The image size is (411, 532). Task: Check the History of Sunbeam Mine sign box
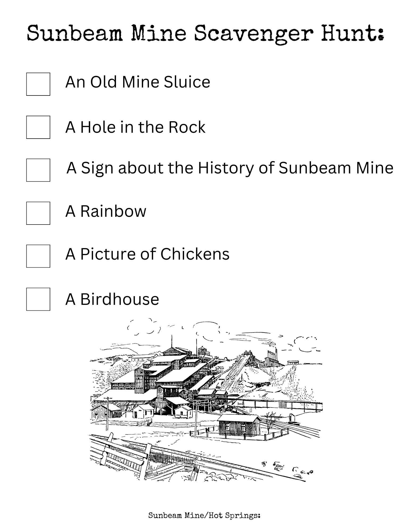[x=38, y=170]
